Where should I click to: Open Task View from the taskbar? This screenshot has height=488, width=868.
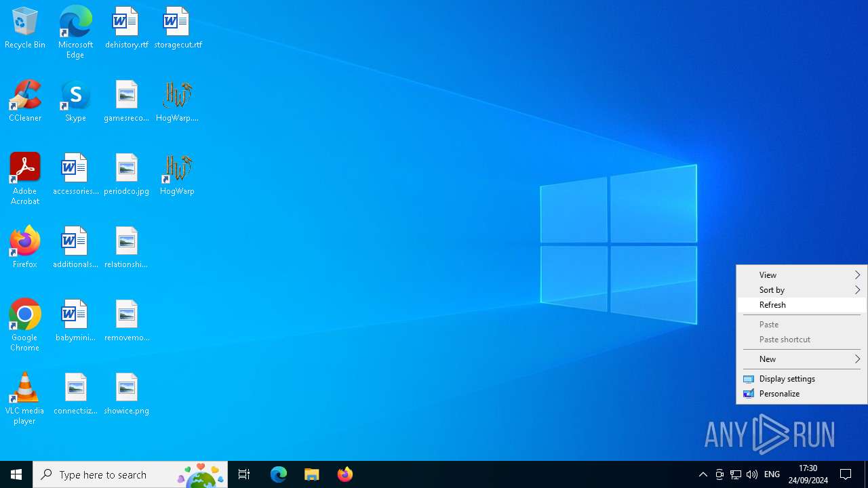coord(244,474)
